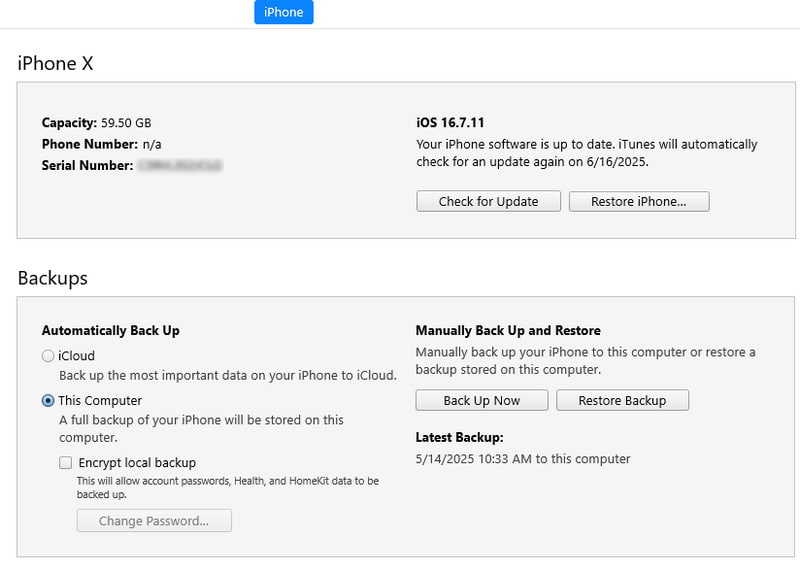
Task: Choose This Computer backup option
Action: 48,401
